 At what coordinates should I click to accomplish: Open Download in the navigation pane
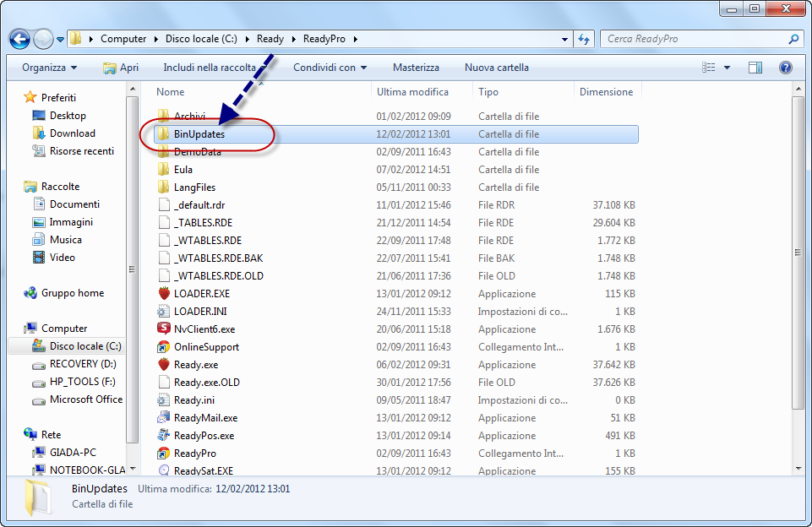[x=63, y=133]
